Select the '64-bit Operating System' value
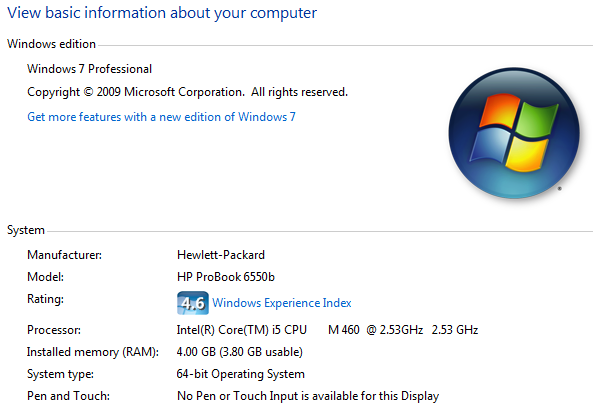 click(241, 374)
